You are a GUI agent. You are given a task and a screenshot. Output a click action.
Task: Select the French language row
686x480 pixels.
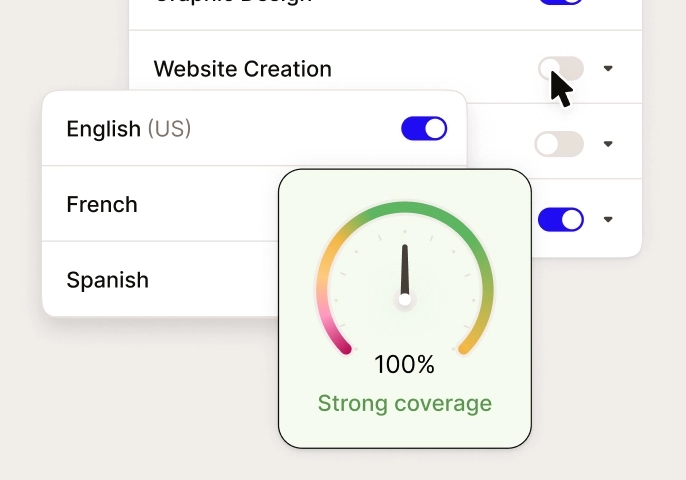160,204
